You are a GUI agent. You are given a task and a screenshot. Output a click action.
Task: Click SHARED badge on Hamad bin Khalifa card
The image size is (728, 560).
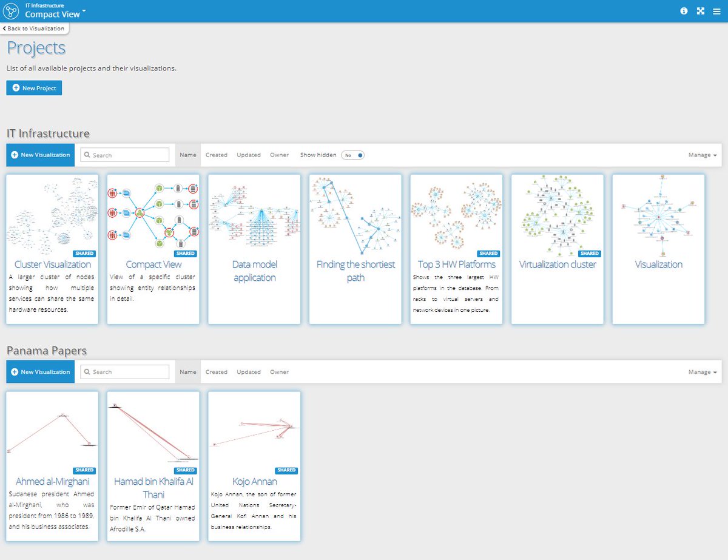tap(185, 470)
